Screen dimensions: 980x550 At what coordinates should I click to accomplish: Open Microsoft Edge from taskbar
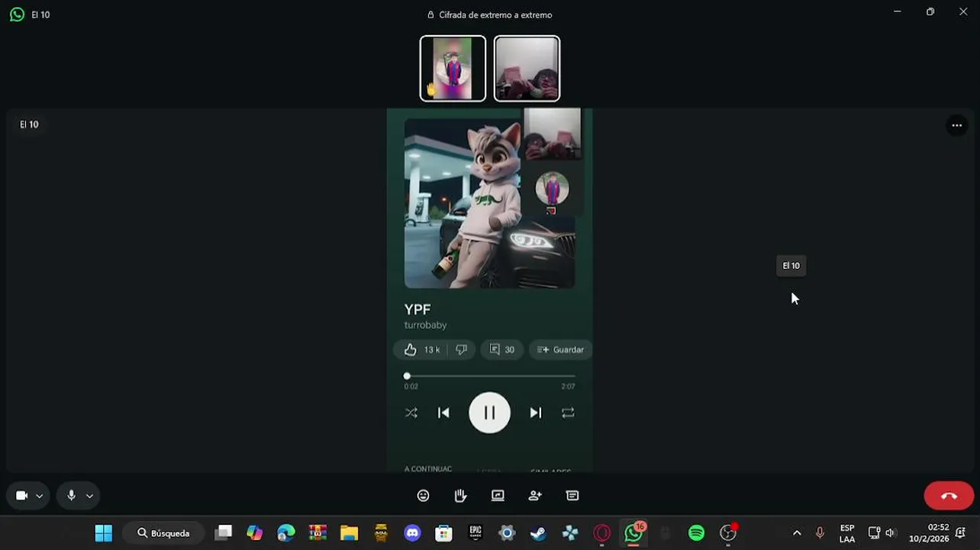285,533
